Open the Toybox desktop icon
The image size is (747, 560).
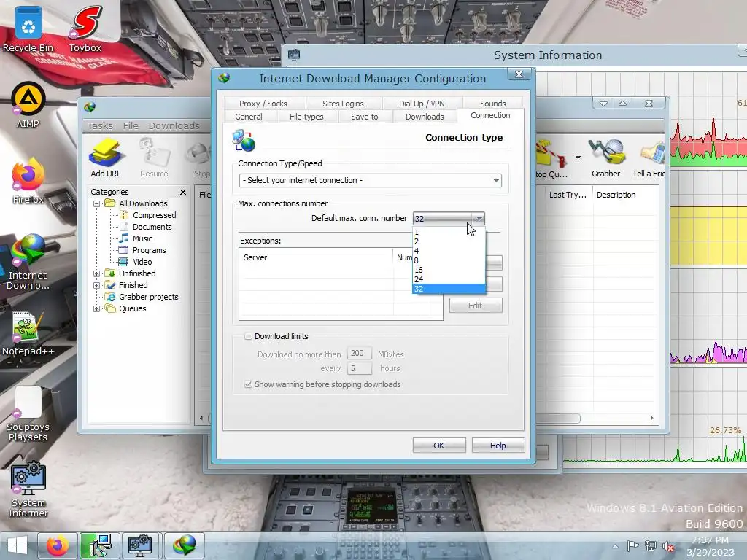85,28
